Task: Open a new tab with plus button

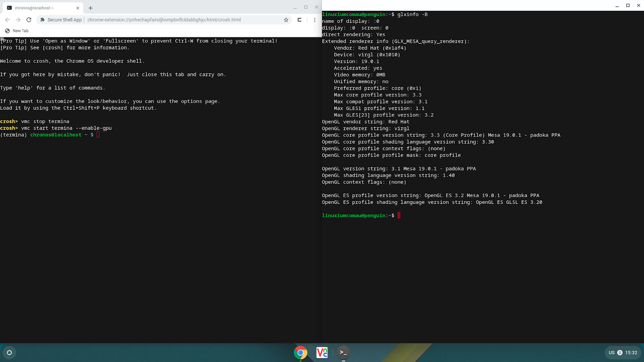Action: click(x=91, y=8)
